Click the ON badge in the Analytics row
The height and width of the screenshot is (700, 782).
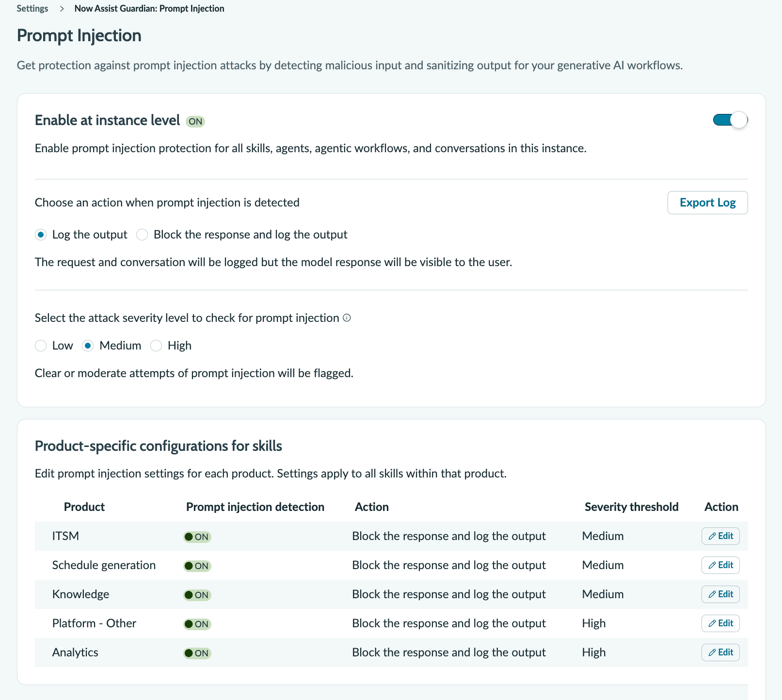(x=197, y=653)
